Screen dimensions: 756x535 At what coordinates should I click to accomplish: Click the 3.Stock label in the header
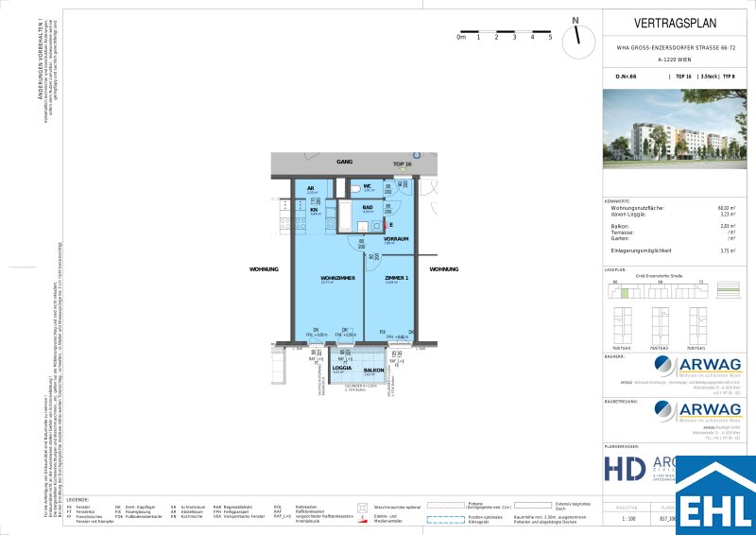[709, 77]
